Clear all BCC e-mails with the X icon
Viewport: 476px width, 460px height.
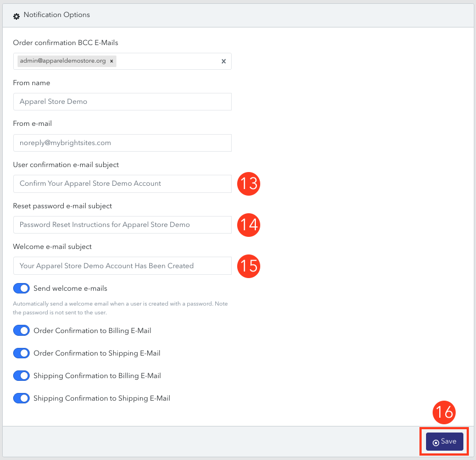point(224,62)
